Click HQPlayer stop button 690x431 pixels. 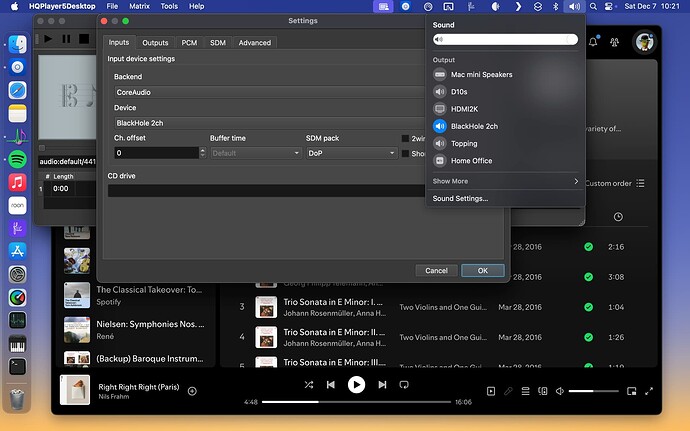pyautogui.click(x=84, y=39)
